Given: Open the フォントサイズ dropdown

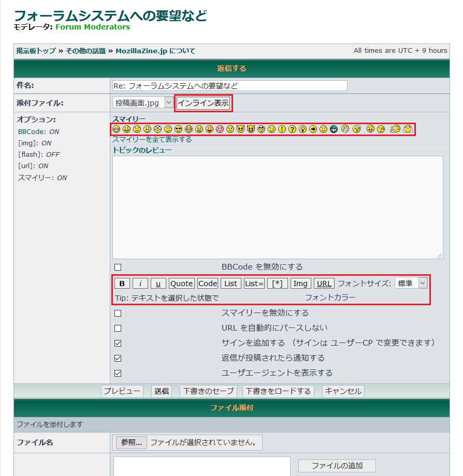Looking at the screenshot, I should (411, 283).
